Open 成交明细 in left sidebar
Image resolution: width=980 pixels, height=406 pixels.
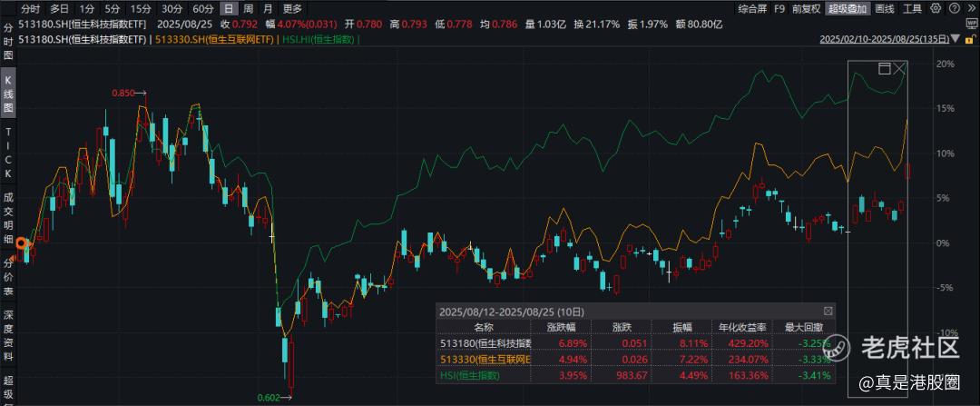(8, 219)
